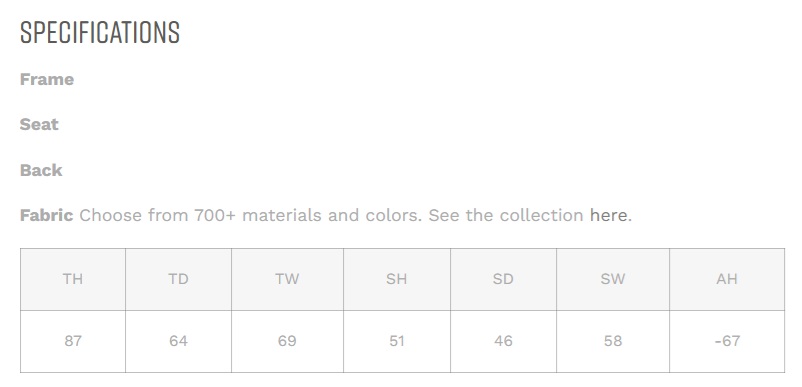Click the TH value 87 cell
Screen dimensions: 802x387
point(73,341)
